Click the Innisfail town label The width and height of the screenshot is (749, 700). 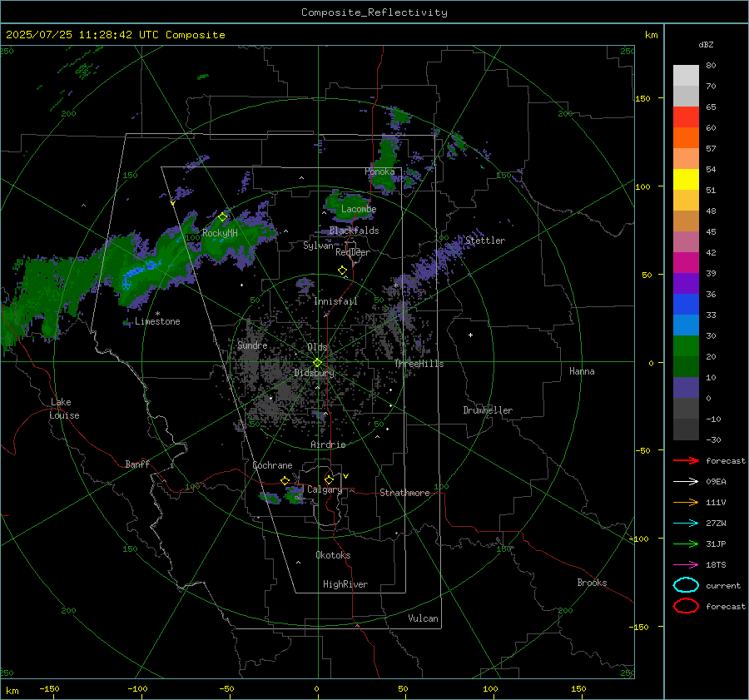click(x=335, y=301)
